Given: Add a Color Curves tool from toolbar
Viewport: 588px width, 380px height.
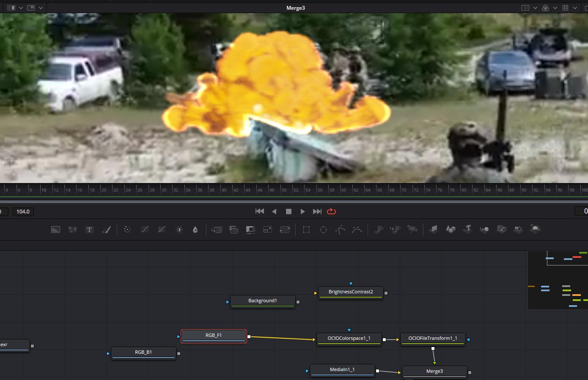Looking at the screenshot, I should tap(162, 230).
